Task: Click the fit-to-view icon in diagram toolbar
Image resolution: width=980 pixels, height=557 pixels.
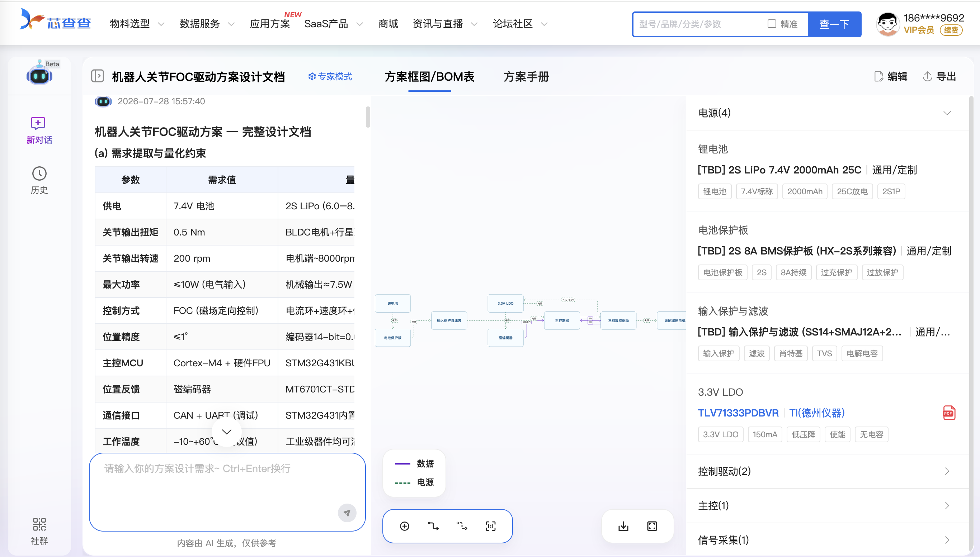Action: (x=490, y=526)
